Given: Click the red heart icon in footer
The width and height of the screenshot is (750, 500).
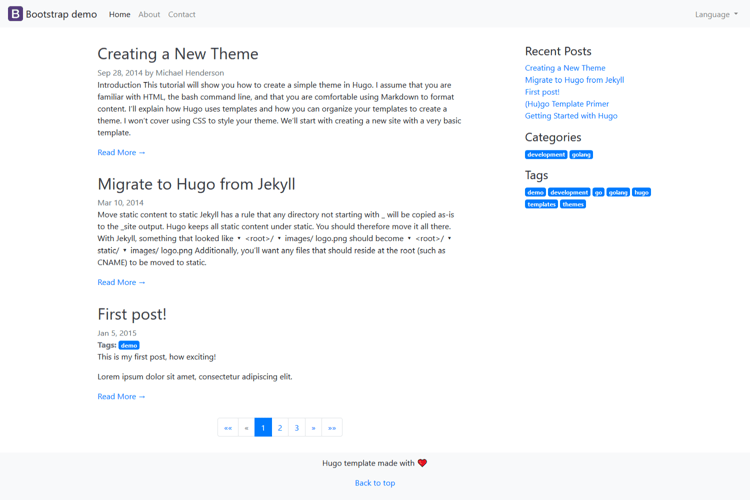Looking at the screenshot, I should pyautogui.click(x=422, y=463).
